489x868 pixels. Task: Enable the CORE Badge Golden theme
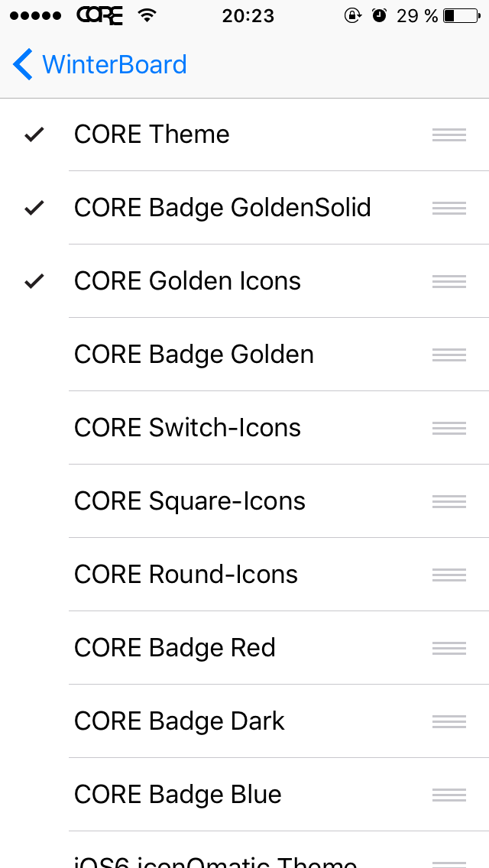click(x=194, y=355)
